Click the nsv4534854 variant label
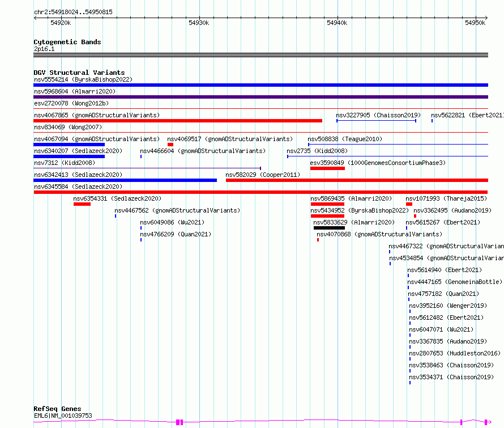The image size is (504, 428). [446, 258]
